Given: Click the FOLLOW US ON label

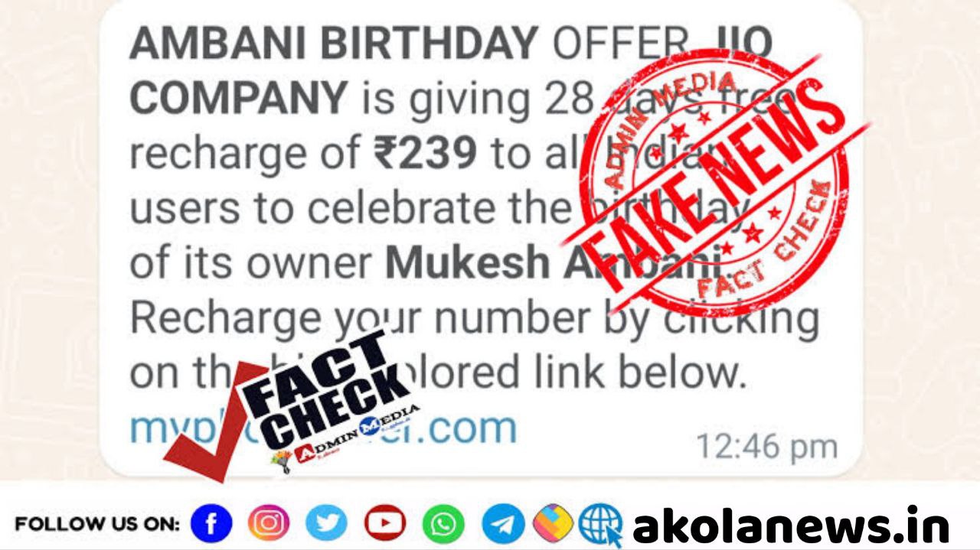Looking at the screenshot, I should pyautogui.click(x=97, y=525).
